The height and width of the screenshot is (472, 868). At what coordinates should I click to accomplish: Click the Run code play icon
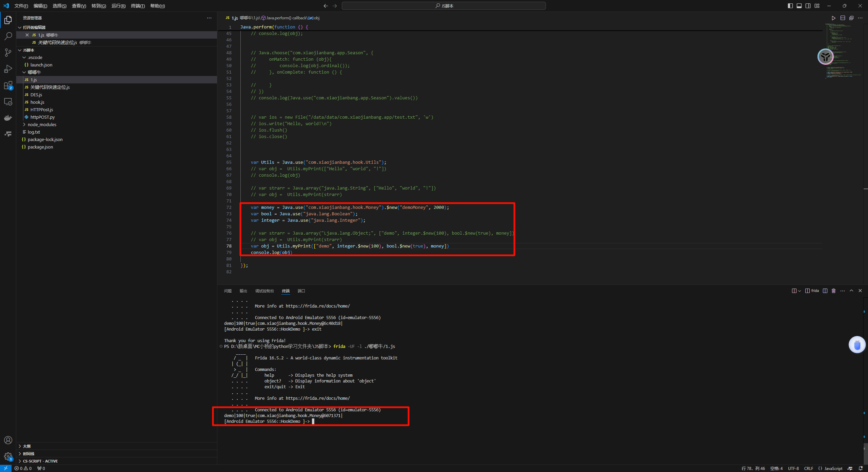833,18
